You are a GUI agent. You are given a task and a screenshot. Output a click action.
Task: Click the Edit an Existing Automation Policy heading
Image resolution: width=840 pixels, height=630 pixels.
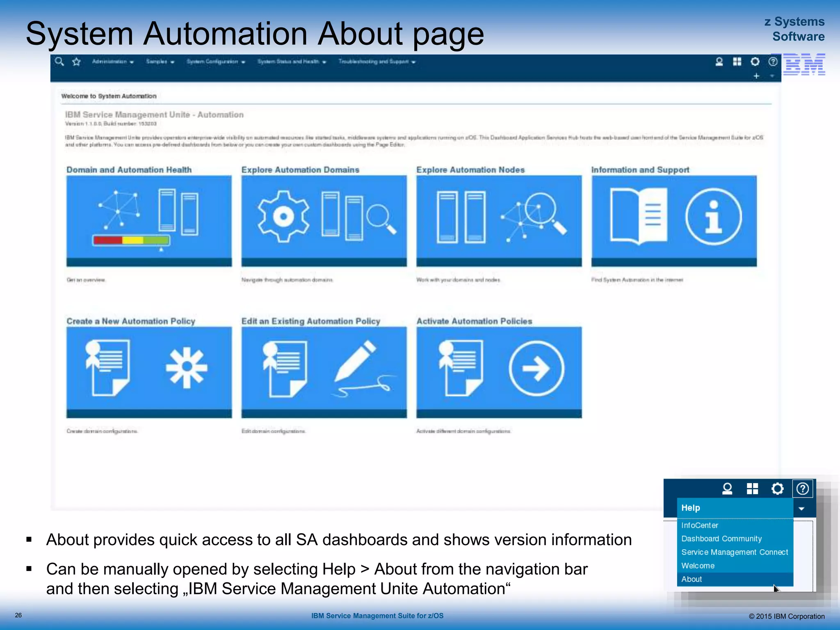(311, 321)
